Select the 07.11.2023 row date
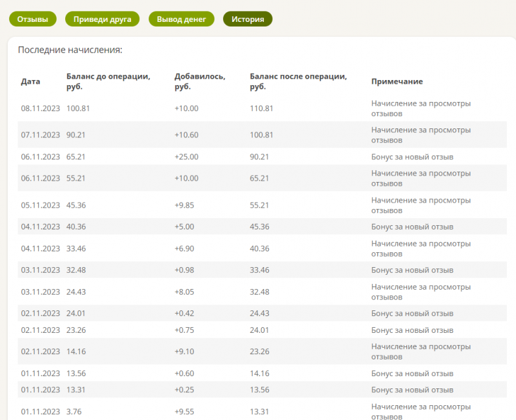The height and width of the screenshot is (420, 516). click(x=41, y=135)
